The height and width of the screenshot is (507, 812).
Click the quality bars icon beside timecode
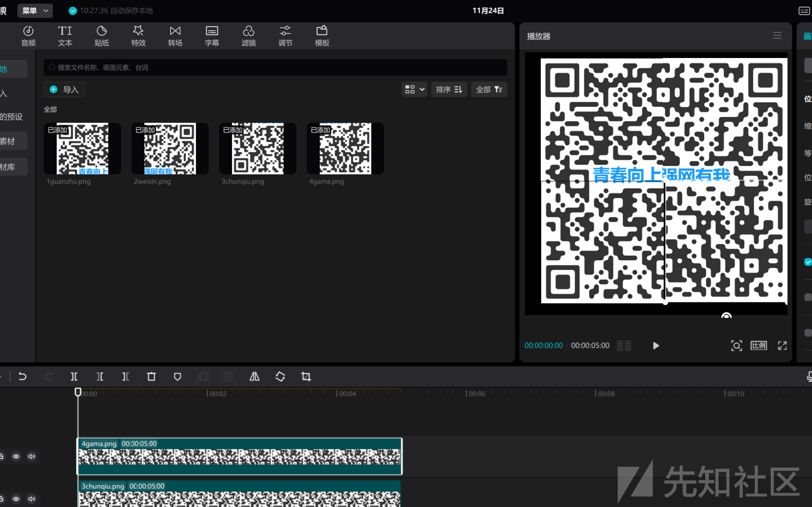pos(624,345)
